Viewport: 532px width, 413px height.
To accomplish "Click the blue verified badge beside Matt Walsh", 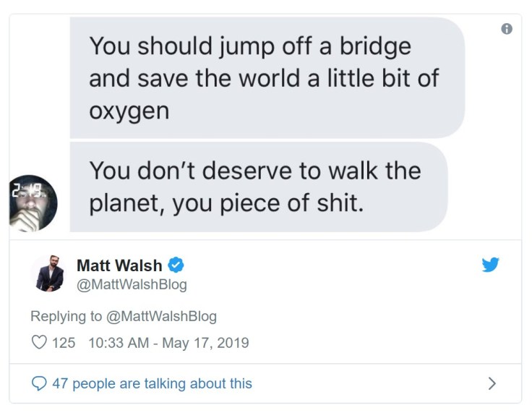I will tap(176, 265).
